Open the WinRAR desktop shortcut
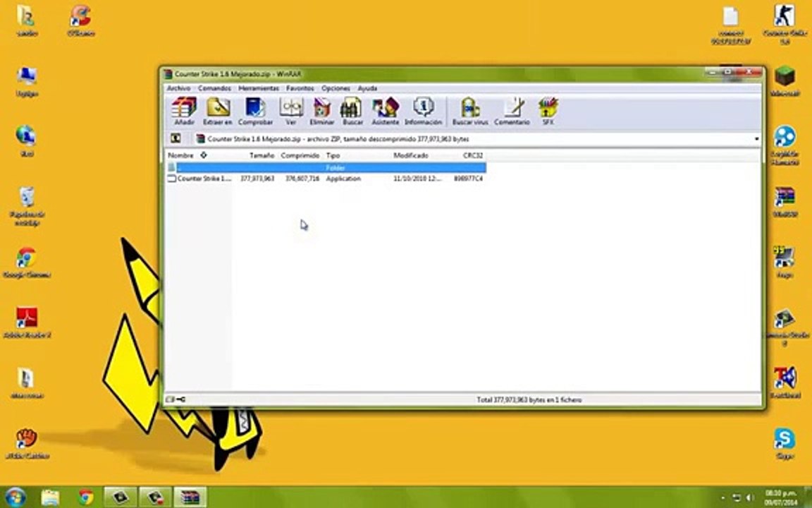Image resolution: width=812 pixels, height=508 pixels. pyautogui.click(x=785, y=202)
